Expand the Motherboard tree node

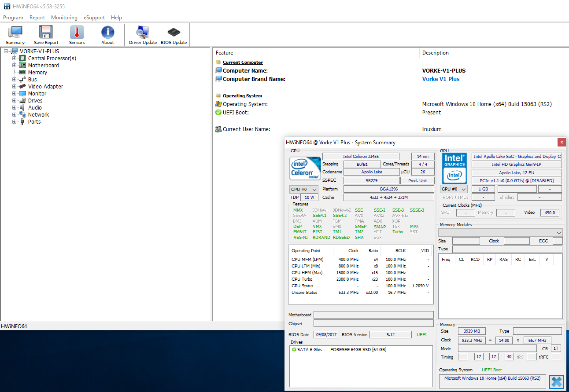[x=15, y=65]
